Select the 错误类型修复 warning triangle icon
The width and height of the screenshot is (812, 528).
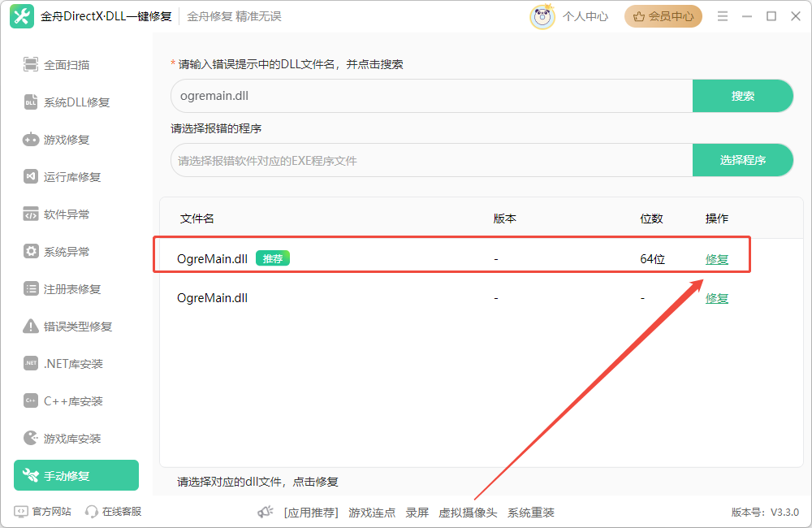tap(31, 326)
